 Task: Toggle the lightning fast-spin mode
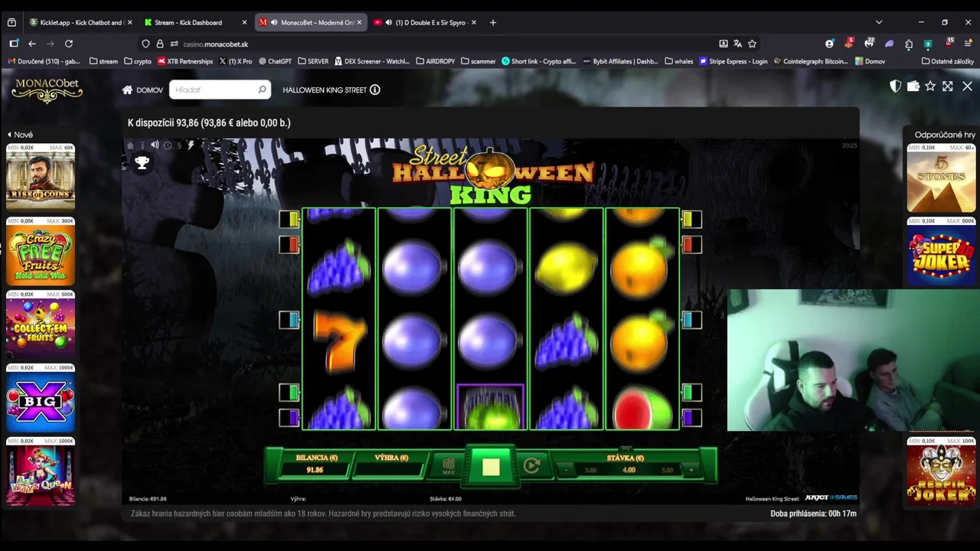(191, 145)
